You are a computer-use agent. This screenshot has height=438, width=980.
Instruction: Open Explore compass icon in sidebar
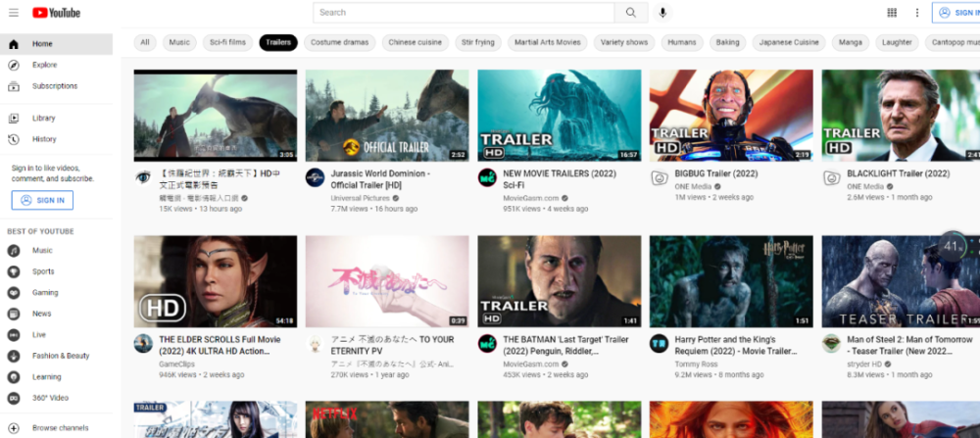click(x=13, y=65)
